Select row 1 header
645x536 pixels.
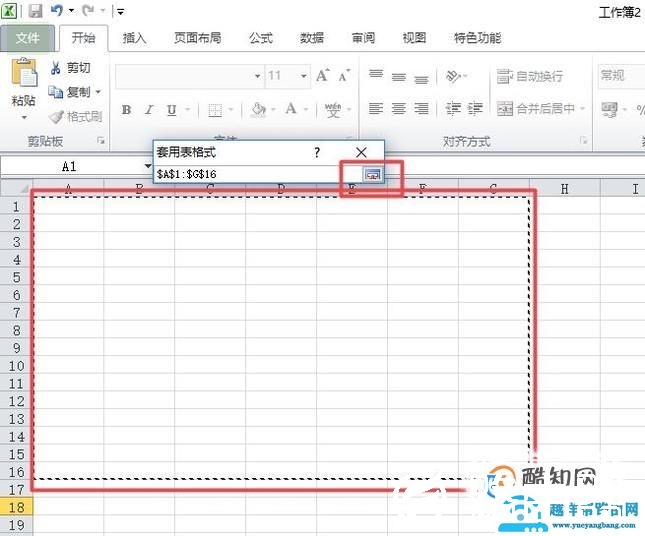[x=16, y=207]
